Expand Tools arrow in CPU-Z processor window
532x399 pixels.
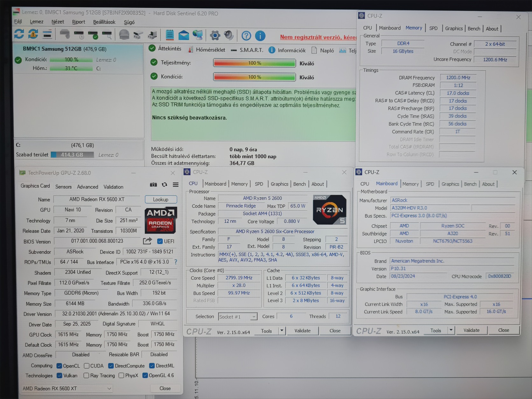[x=282, y=331]
